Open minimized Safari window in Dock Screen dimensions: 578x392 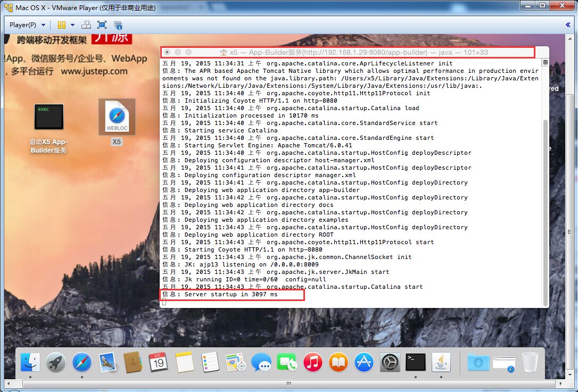(x=504, y=363)
